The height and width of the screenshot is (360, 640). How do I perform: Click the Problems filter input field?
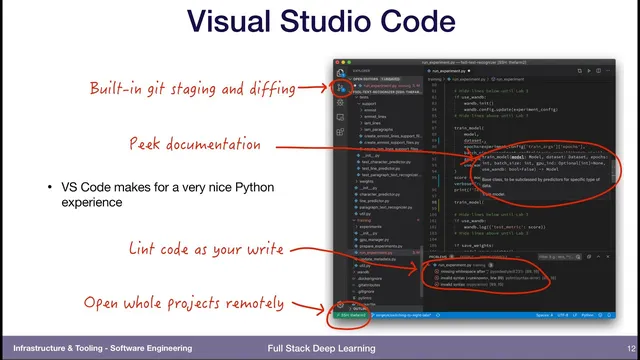[x=560, y=257]
